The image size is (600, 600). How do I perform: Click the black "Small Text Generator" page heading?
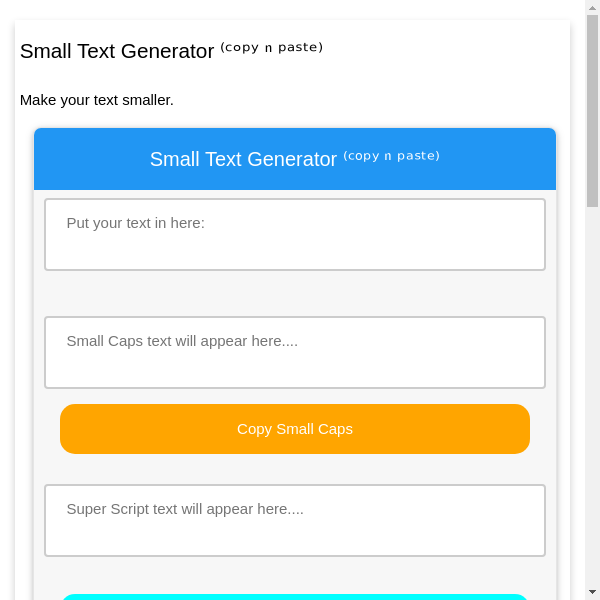click(x=117, y=51)
